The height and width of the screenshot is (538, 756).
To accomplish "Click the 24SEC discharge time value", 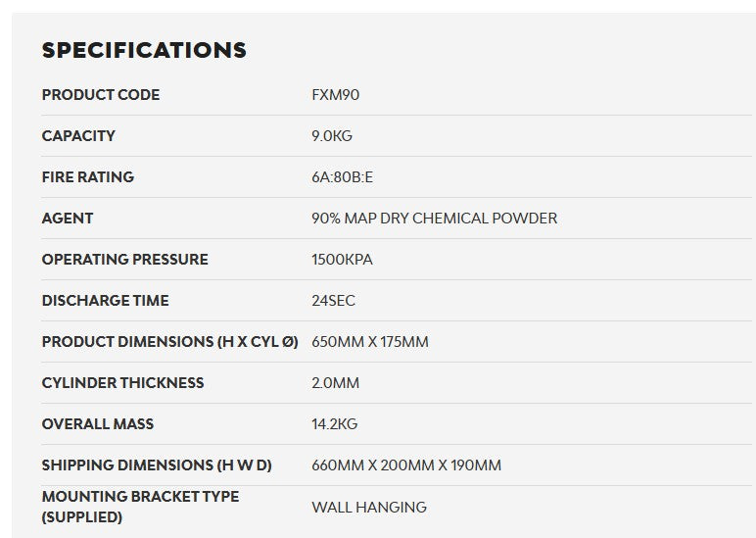I will (x=333, y=301).
